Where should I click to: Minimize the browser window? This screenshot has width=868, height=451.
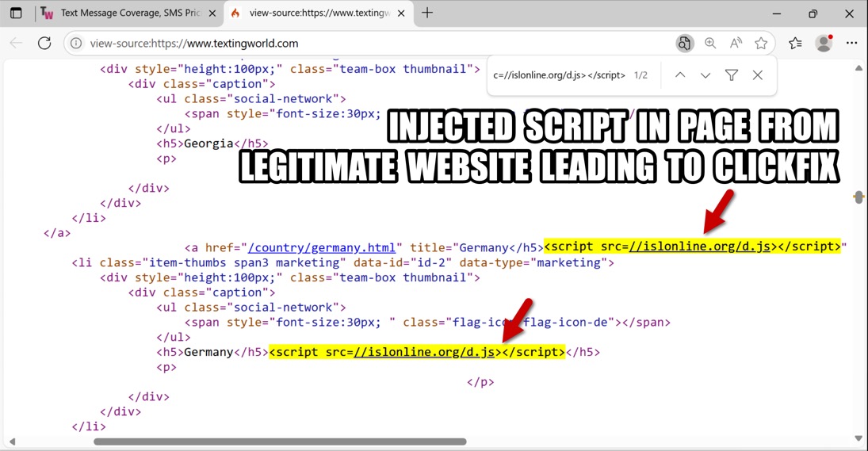click(777, 13)
